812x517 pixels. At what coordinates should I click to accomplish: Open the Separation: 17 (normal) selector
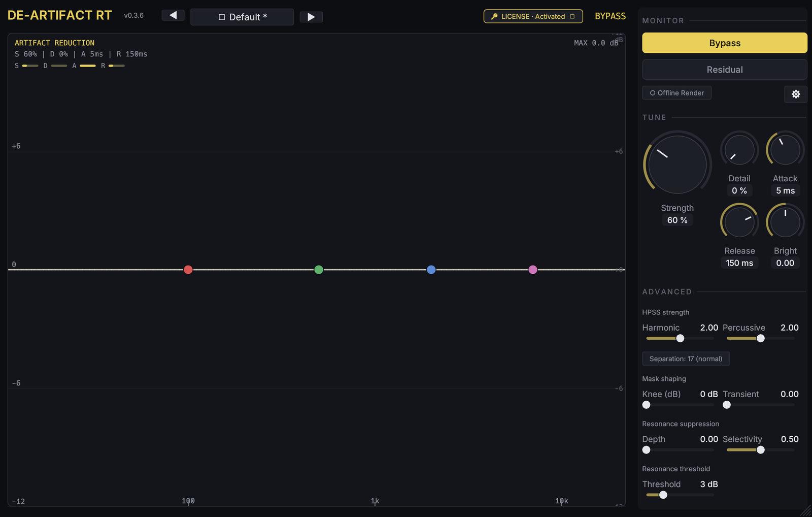click(686, 359)
